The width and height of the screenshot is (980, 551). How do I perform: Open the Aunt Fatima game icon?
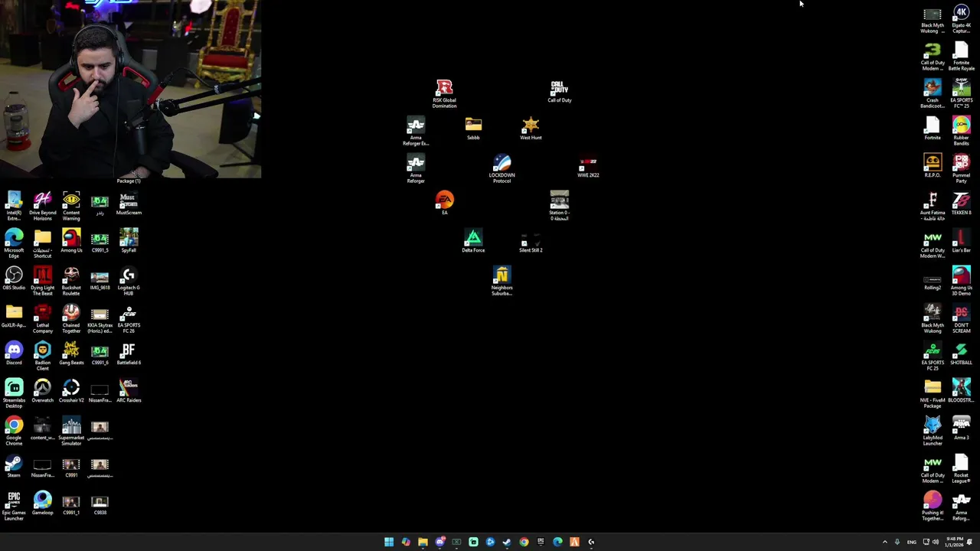click(x=933, y=207)
